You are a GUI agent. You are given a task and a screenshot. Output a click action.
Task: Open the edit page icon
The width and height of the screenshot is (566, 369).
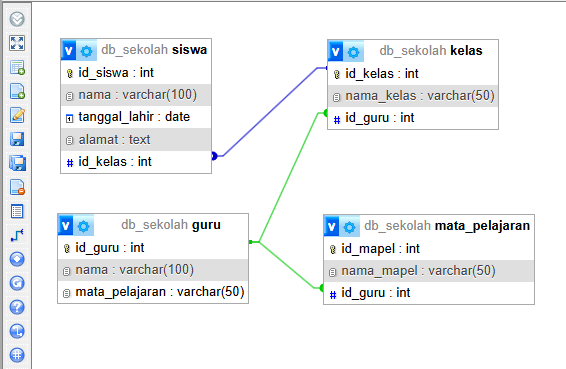click(x=17, y=115)
